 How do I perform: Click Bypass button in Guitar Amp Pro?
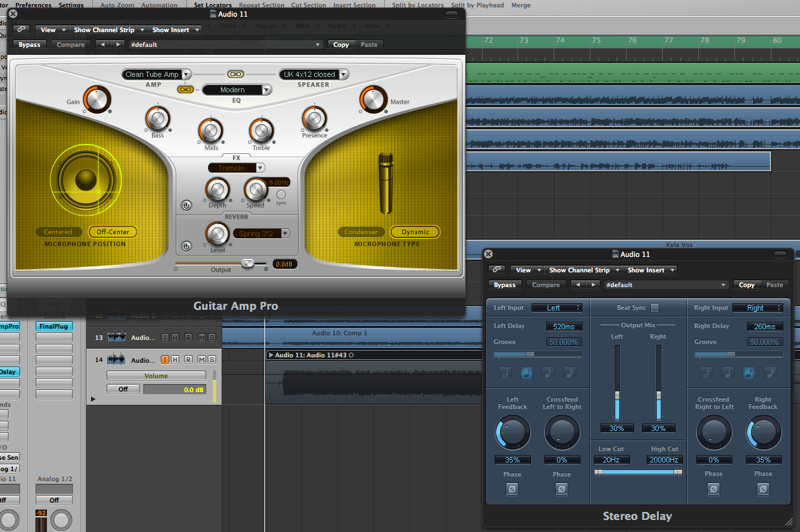29,45
